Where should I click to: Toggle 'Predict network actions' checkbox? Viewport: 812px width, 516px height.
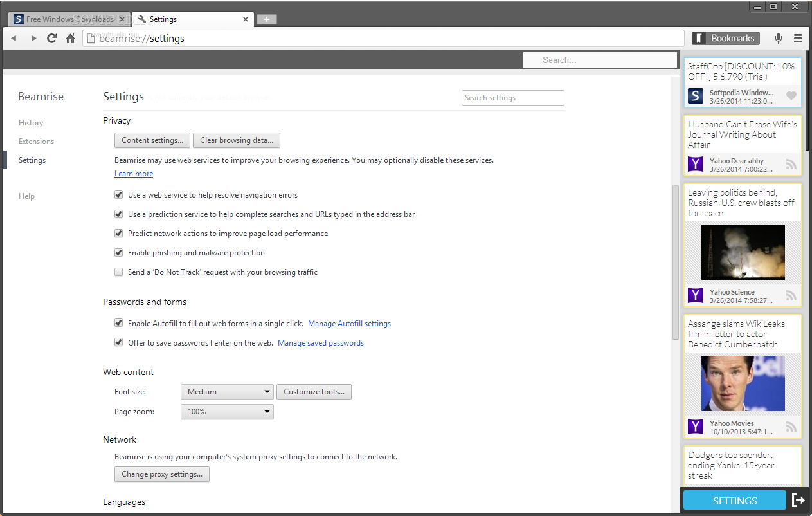pyautogui.click(x=118, y=233)
